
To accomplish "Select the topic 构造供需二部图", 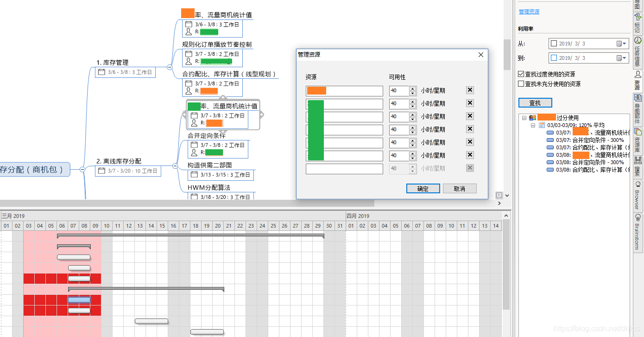I will 210,165.
